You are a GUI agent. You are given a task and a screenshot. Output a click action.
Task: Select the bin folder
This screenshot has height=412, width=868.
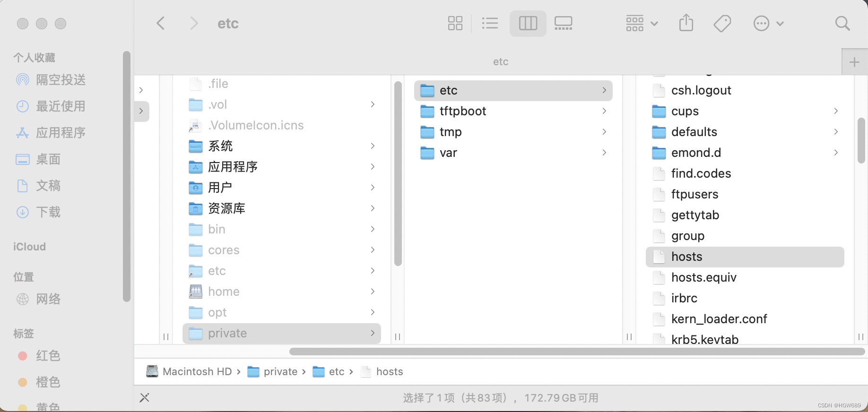click(x=282, y=229)
